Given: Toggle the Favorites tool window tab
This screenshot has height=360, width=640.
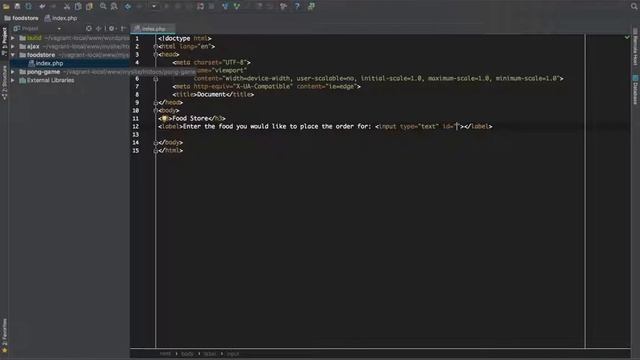Looking at the screenshot, I should (x=4, y=336).
